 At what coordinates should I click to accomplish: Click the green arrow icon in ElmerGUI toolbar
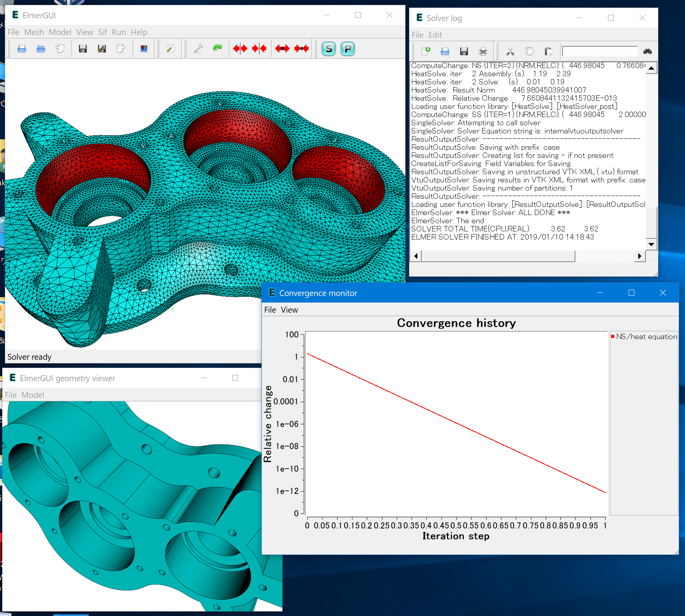point(217,49)
